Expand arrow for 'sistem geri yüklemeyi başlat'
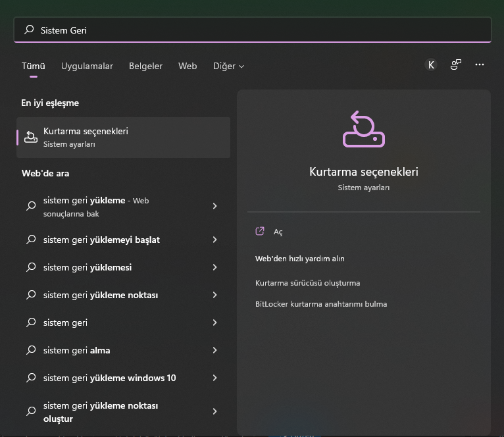504x437 pixels. point(214,240)
